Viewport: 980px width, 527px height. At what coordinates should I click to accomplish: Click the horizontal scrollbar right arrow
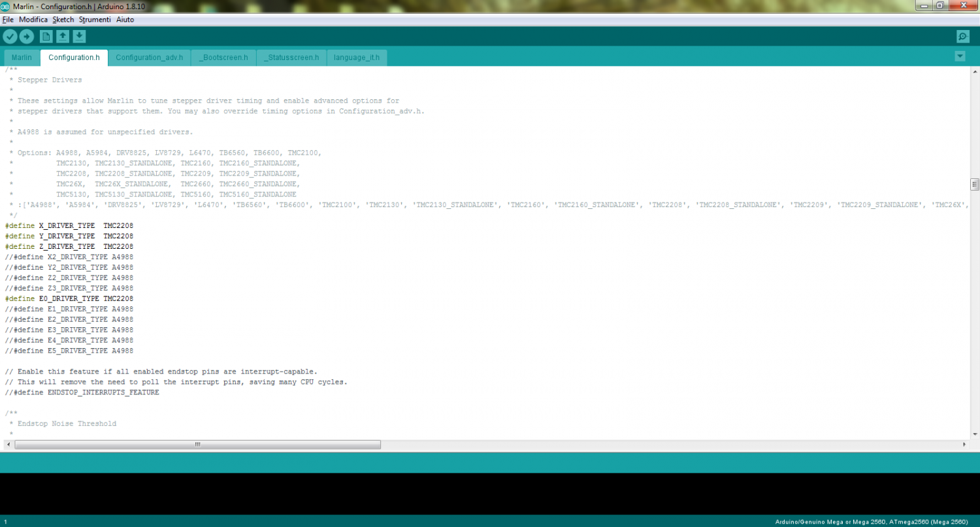[x=964, y=444]
